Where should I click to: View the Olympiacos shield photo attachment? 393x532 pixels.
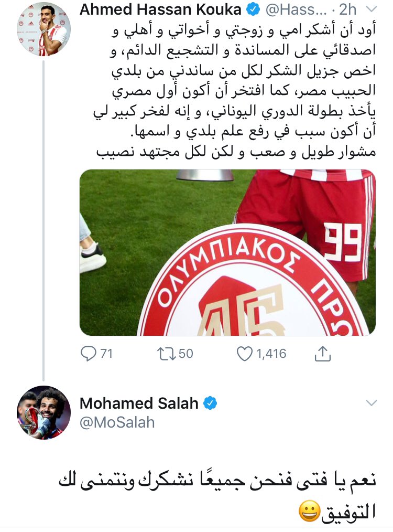[227, 253]
